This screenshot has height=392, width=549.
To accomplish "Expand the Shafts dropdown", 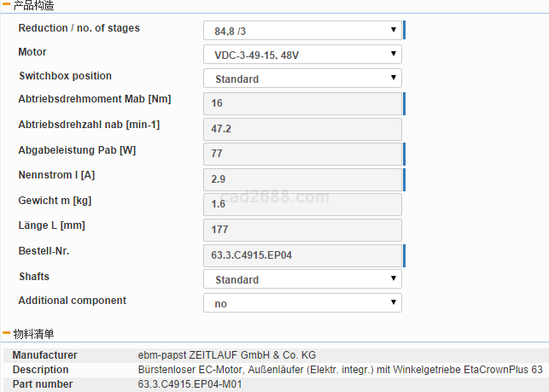I will (x=302, y=279).
